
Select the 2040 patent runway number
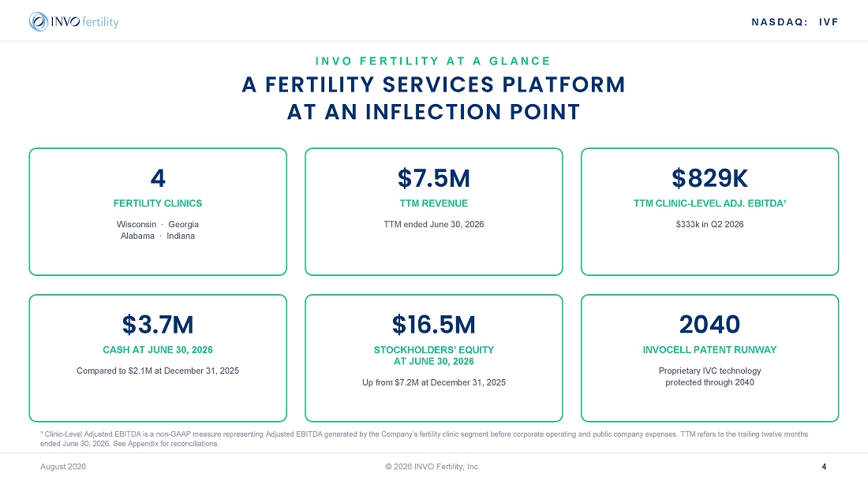709,325
